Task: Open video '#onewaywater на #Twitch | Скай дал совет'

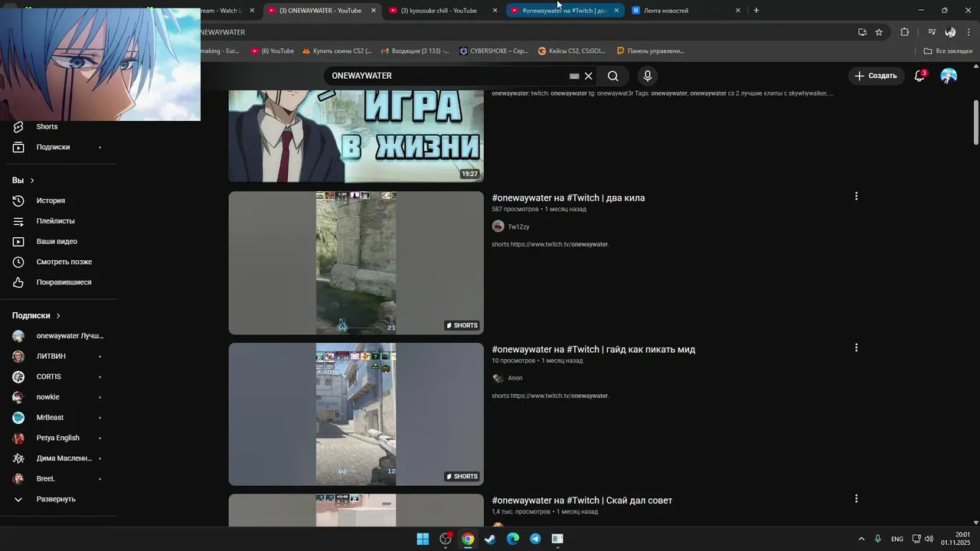Action: 582,500
